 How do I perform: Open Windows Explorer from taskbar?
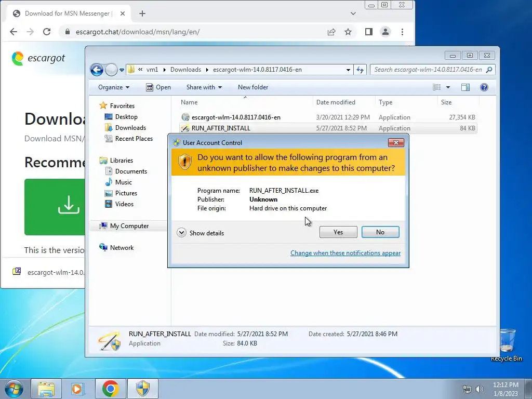(x=46, y=389)
